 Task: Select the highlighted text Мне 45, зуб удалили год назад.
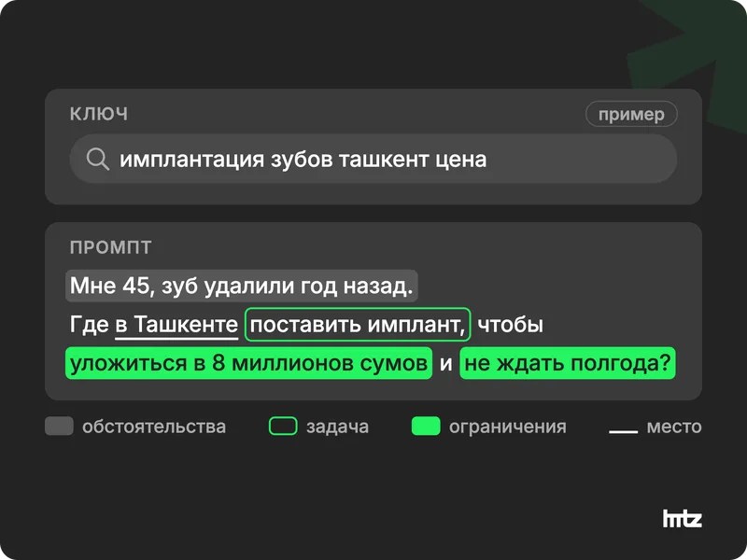[242, 286]
